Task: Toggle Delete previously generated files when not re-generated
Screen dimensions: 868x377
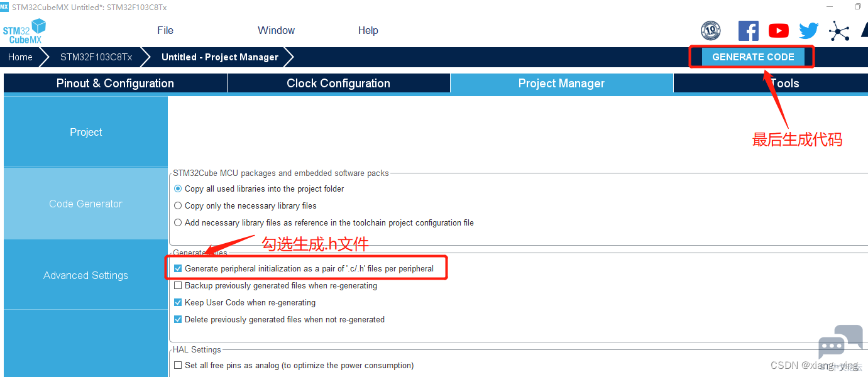Action: (x=178, y=319)
